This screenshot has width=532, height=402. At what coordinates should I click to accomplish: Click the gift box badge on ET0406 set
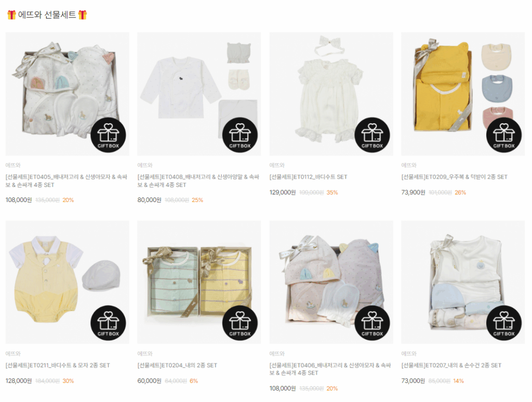[x=372, y=323]
